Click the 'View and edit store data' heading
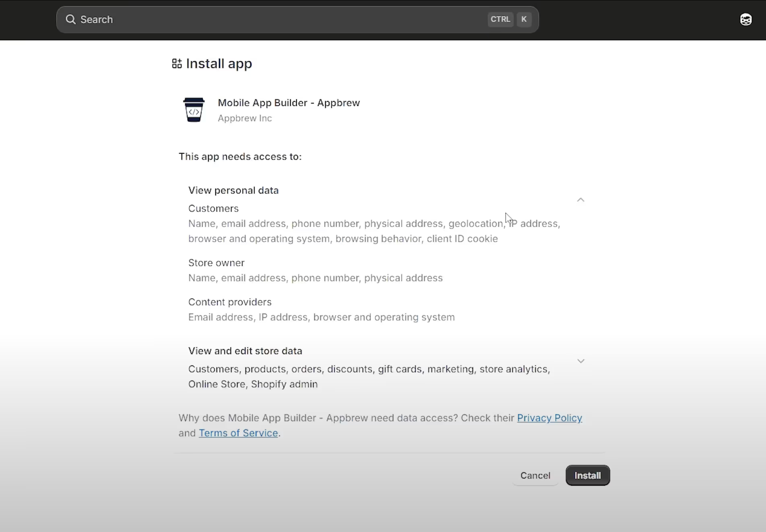Viewport: 766px width, 532px height. coord(245,351)
